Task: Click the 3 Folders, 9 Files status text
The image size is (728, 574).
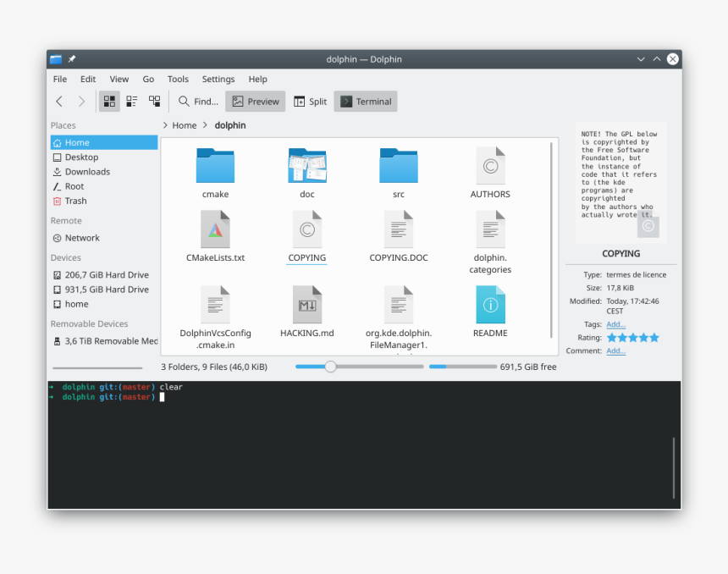Action: coord(214,367)
